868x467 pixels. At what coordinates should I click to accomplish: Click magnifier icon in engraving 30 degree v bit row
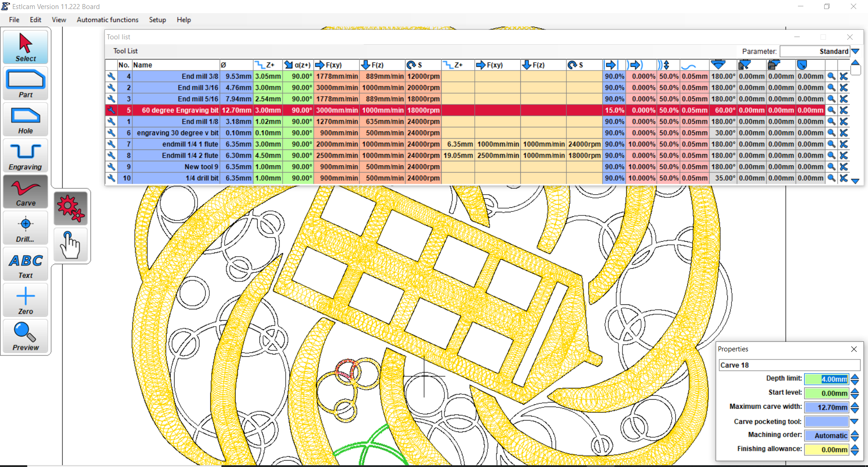tap(831, 133)
